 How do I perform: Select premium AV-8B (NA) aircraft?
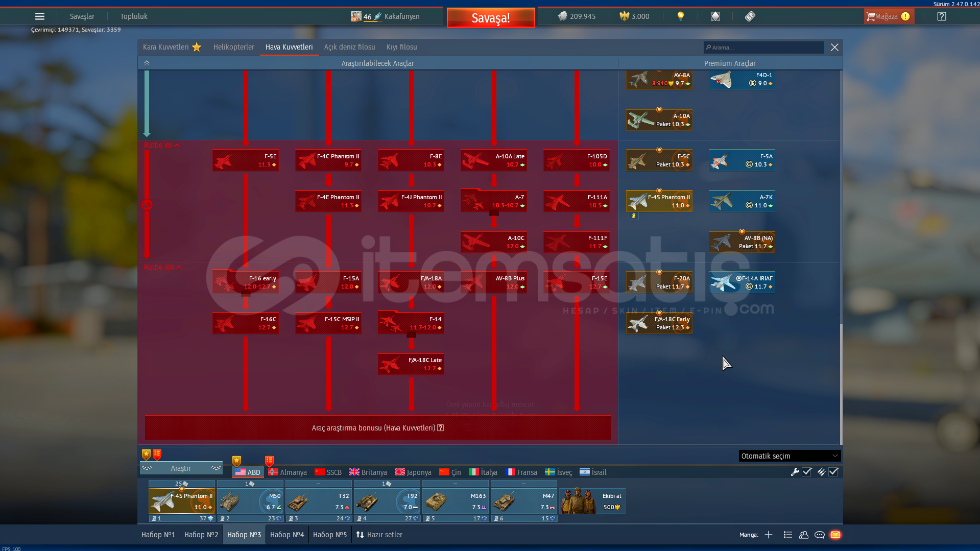coord(742,242)
